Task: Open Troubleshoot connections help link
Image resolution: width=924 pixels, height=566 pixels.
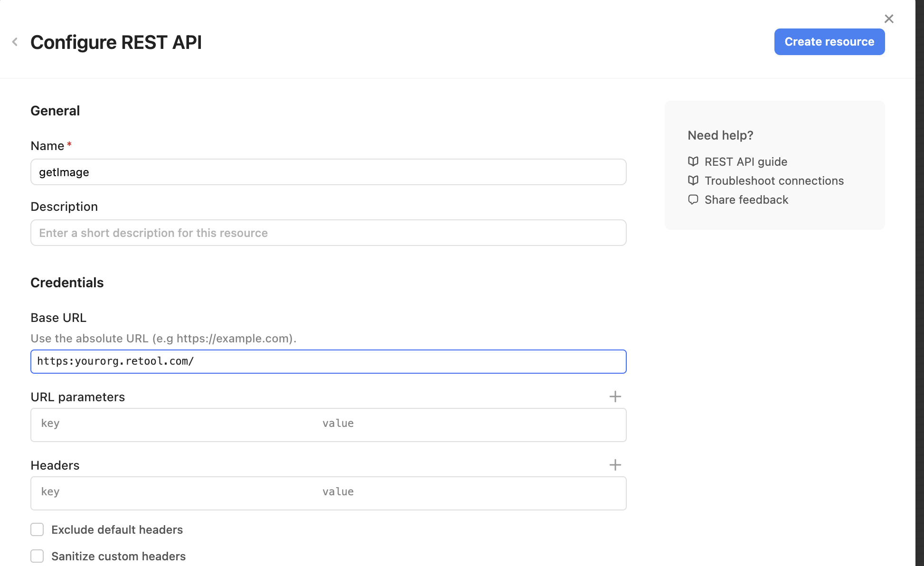Action: 774,181
